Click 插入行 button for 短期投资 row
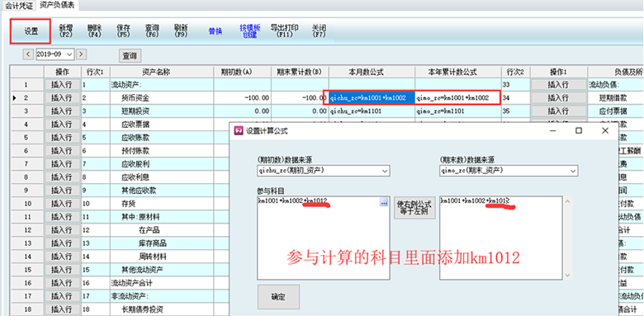 [x=62, y=111]
